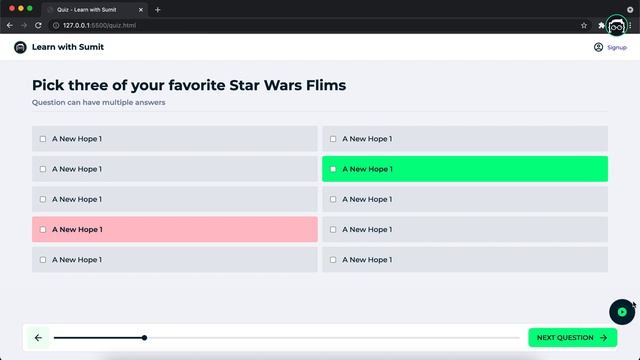Click the browser forward arrow
This screenshot has width=640, height=360.
(x=24, y=25)
